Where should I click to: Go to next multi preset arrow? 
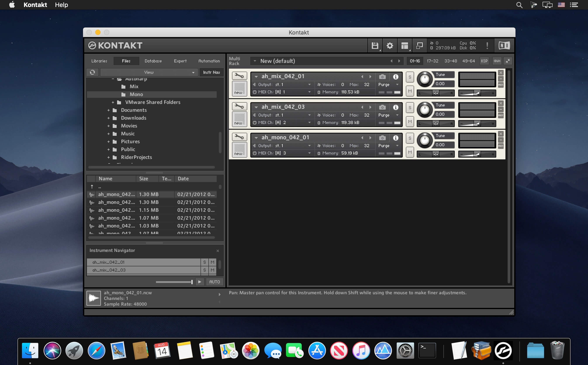[x=399, y=61]
